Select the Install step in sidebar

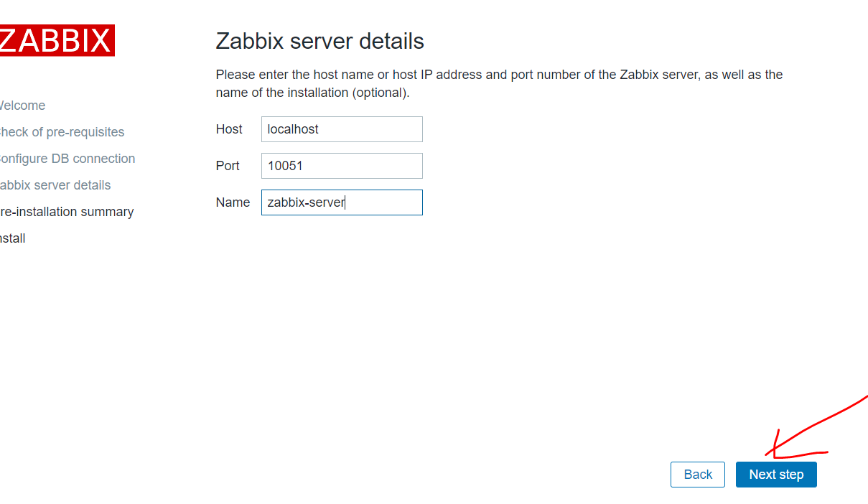13,238
